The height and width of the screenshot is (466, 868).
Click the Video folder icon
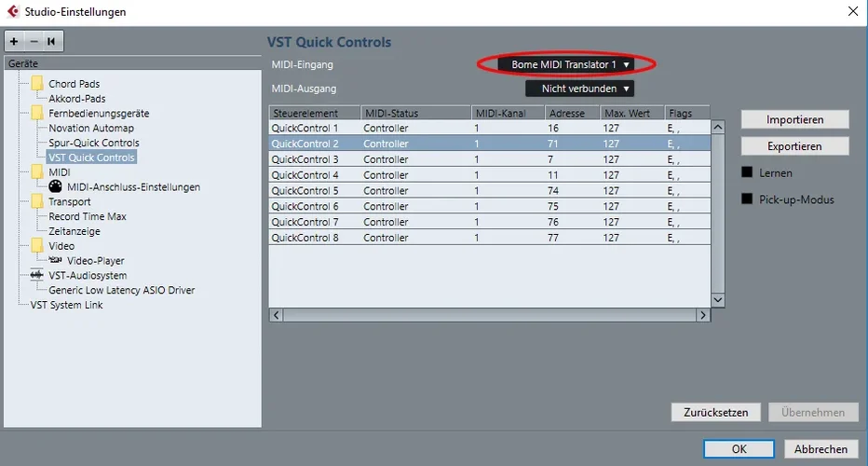[x=37, y=246]
